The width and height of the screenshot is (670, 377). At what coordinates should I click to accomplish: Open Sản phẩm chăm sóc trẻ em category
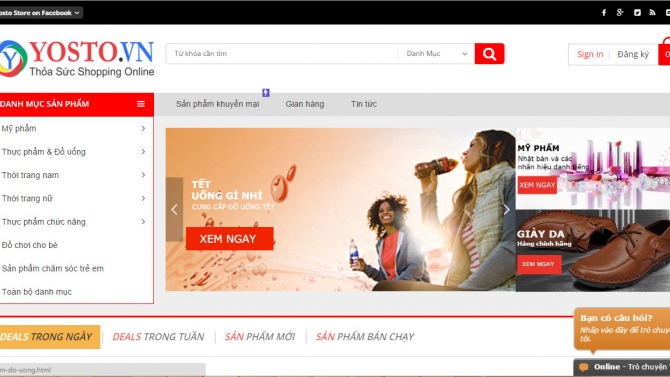[x=53, y=268]
